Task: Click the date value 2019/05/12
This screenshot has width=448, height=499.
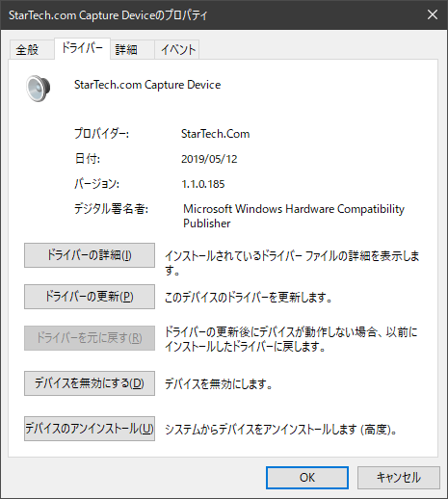Action: (x=209, y=159)
